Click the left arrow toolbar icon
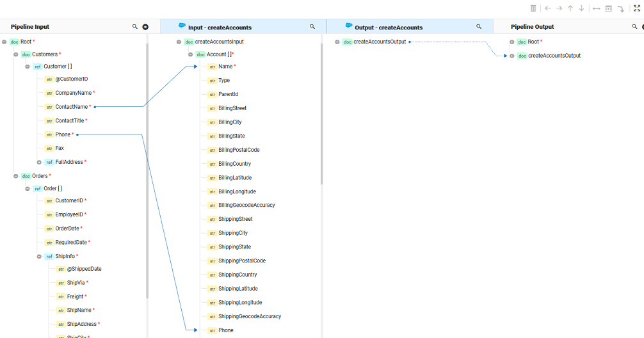The image size is (644, 338). click(x=548, y=8)
